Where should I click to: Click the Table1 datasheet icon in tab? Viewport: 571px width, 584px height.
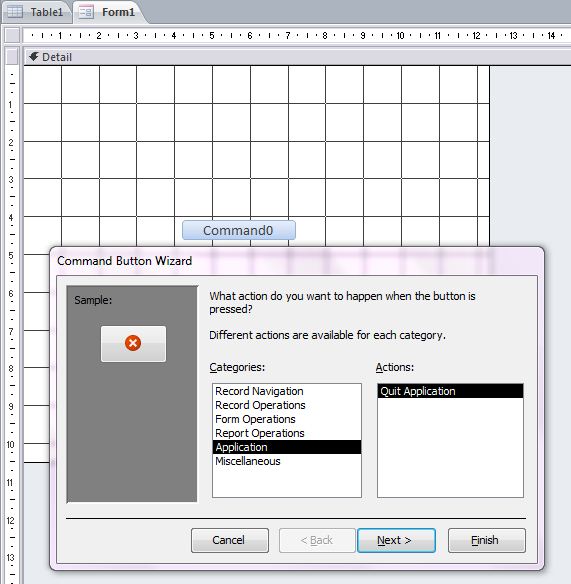click(15, 12)
